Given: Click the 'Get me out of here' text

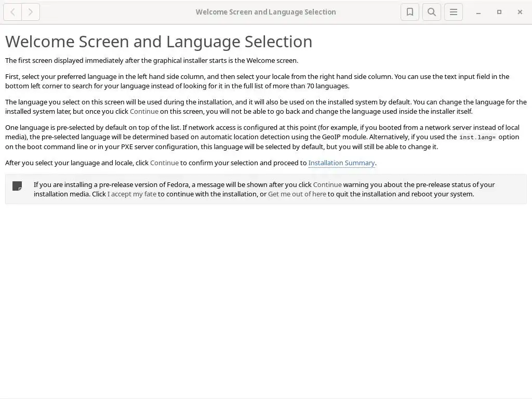Looking at the screenshot, I should click(x=297, y=194).
